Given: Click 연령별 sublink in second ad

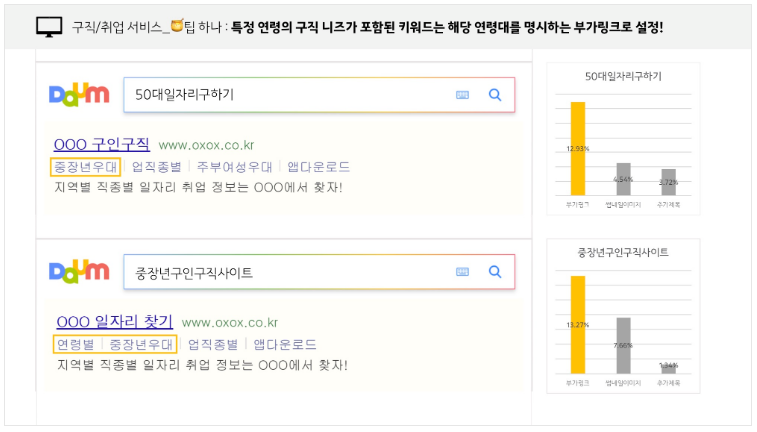Looking at the screenshot, I should [x=75, y=344].
